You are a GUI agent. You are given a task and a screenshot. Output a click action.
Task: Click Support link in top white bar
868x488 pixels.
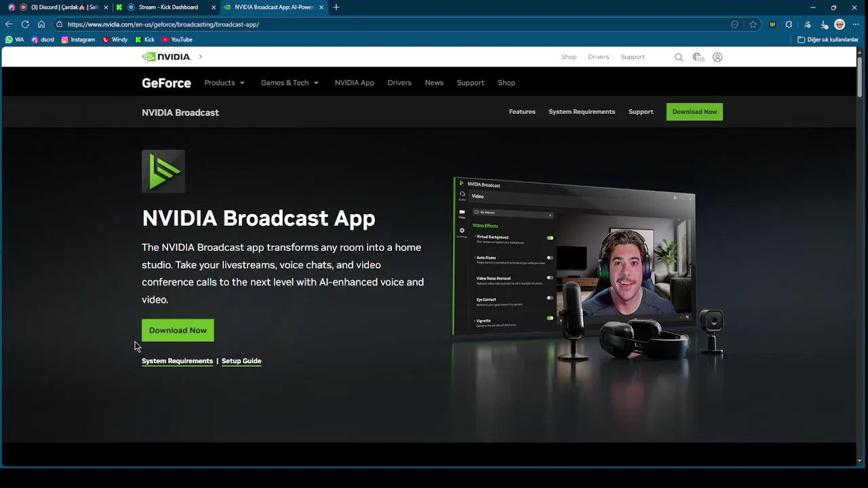pos(633,57)
